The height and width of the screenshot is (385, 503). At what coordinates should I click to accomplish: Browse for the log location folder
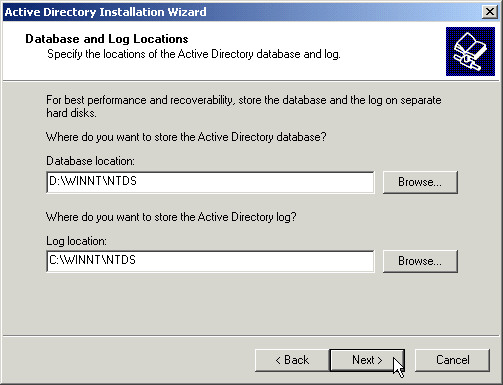pyautogui.click(x=420, y=261)
